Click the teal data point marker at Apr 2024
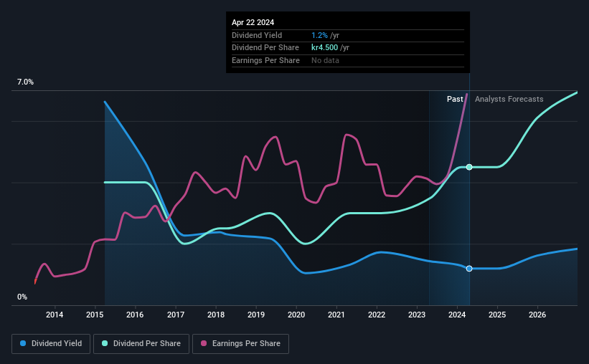589x364 pixels. (x=469, y=167)
